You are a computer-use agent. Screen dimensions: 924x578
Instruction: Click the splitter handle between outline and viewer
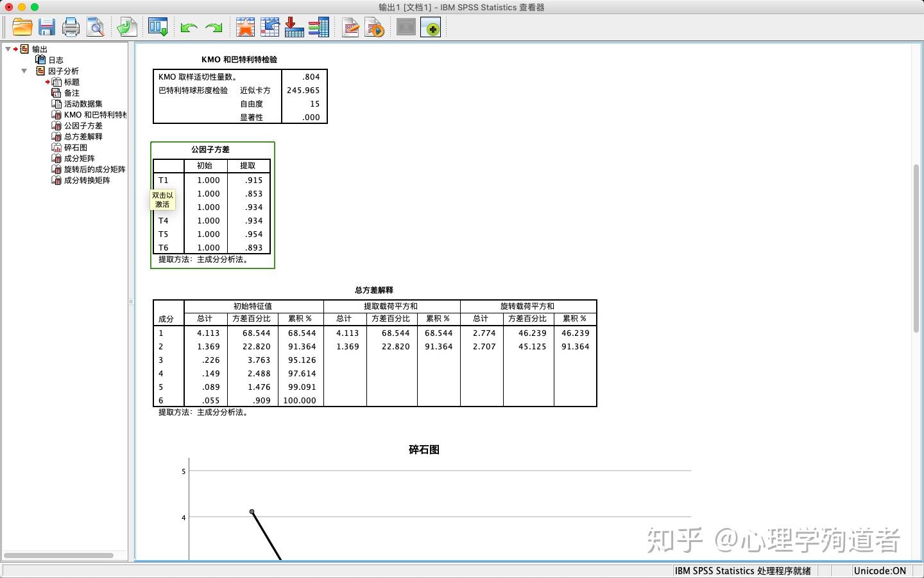[131, 301]
